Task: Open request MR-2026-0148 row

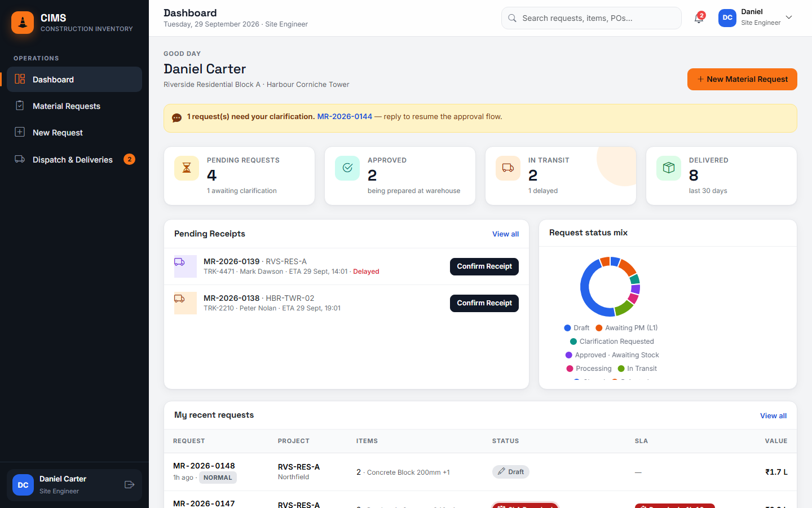Action: point(480,472)
